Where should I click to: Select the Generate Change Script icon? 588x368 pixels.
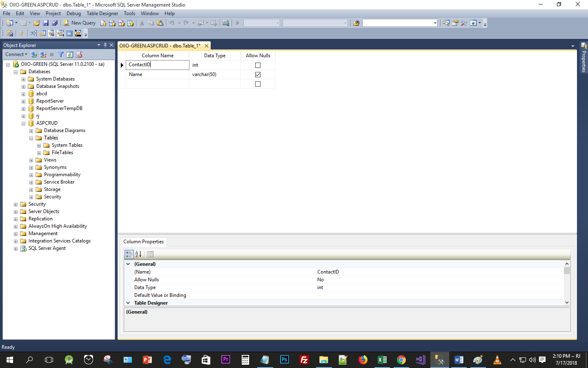click(x=10, y=33)
